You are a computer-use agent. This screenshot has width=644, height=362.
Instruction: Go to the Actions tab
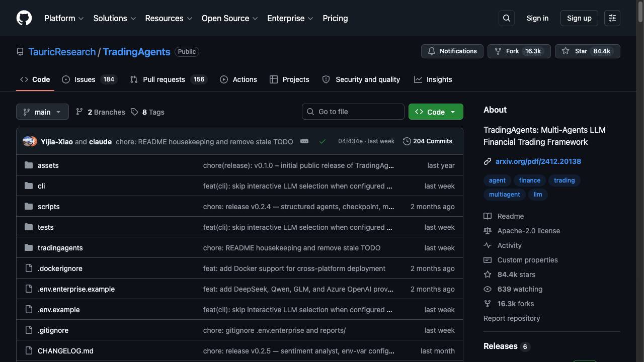tap(238, 79)
